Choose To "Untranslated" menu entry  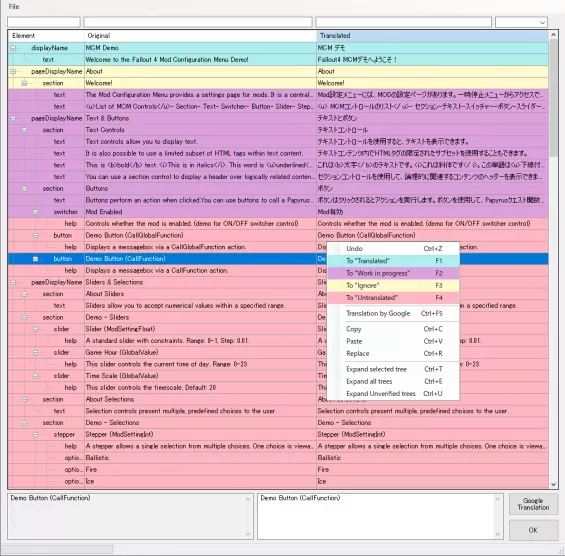pyautogui.click(x=393, y=298)
